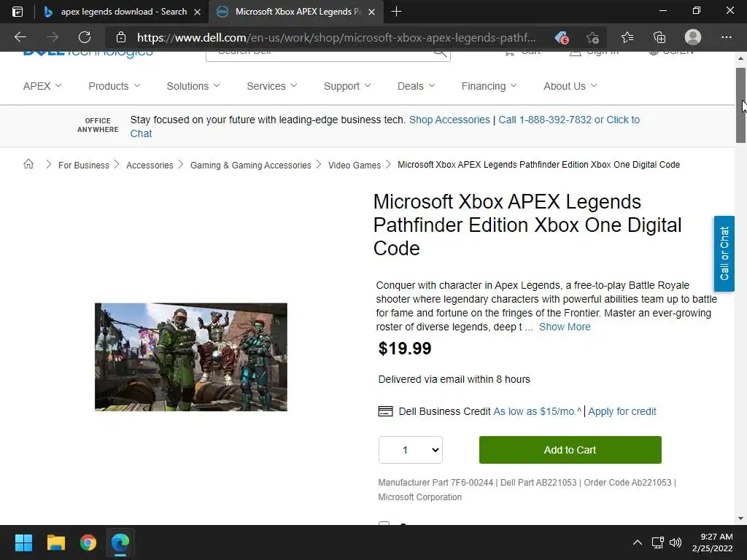Open the Favorites list icon
The height and width of the screenshot is (560, 747).
click(x=627, y=37)
